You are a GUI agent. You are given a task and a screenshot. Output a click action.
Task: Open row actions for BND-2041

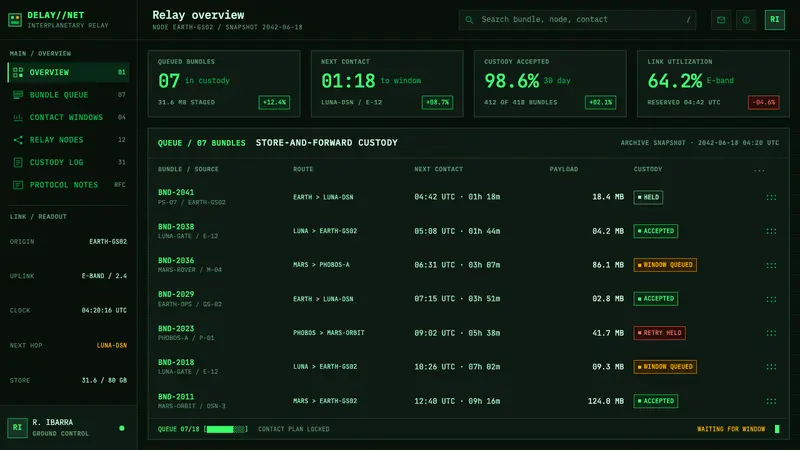[x=771, y=197]
